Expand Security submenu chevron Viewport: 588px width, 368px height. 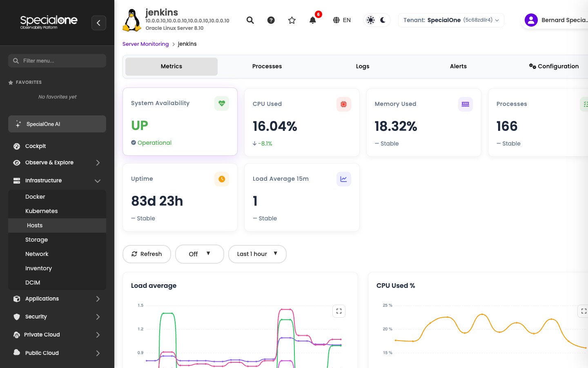[x=98, y=317]
